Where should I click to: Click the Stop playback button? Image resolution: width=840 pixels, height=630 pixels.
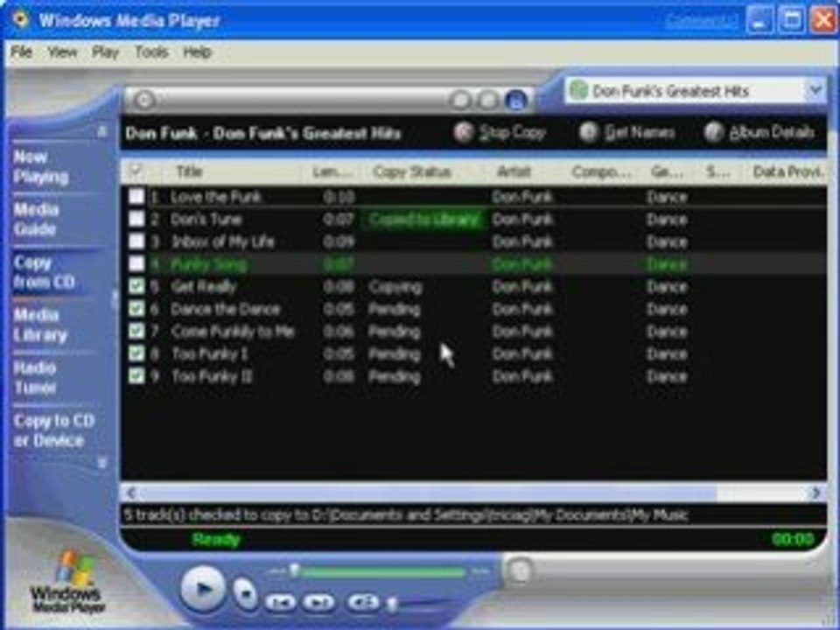(246, 593)
